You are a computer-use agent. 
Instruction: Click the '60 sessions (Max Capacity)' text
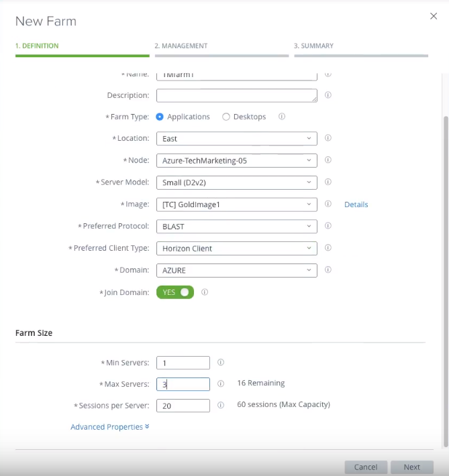[283, 405]
